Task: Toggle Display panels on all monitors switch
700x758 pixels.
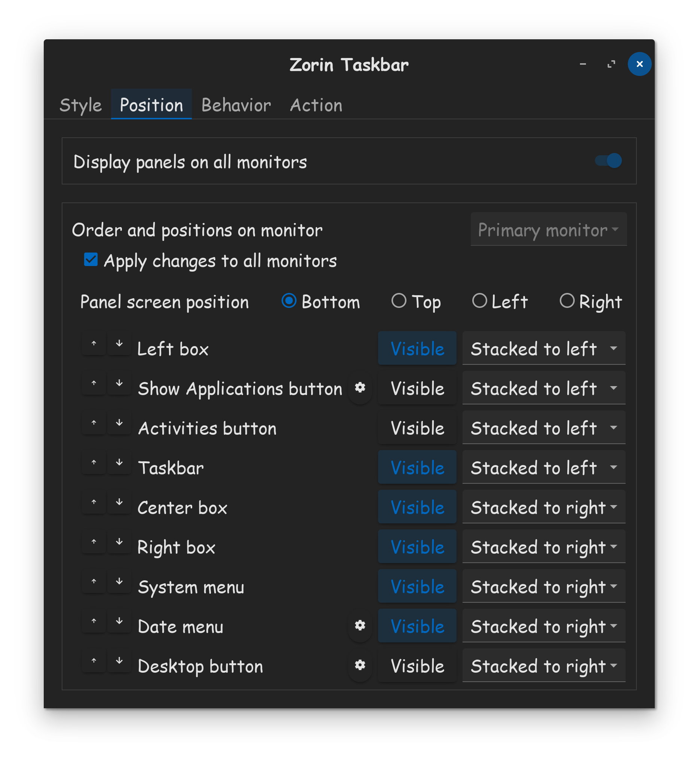Action: (608, 160)
